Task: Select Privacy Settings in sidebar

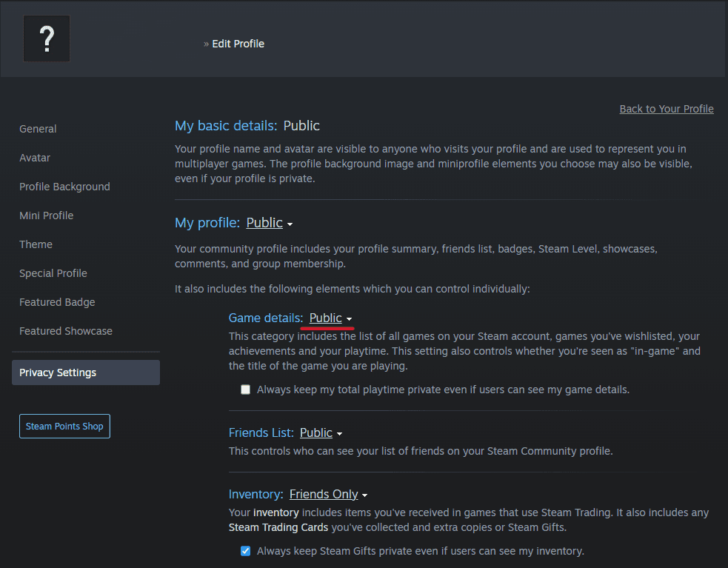Action: click(86, 372)
